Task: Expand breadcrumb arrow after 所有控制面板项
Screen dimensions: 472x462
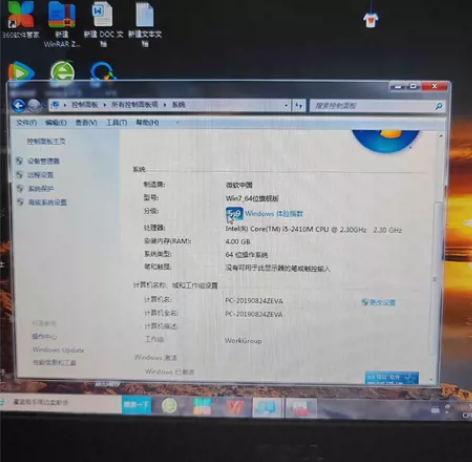Action: (x=165, y=105)
